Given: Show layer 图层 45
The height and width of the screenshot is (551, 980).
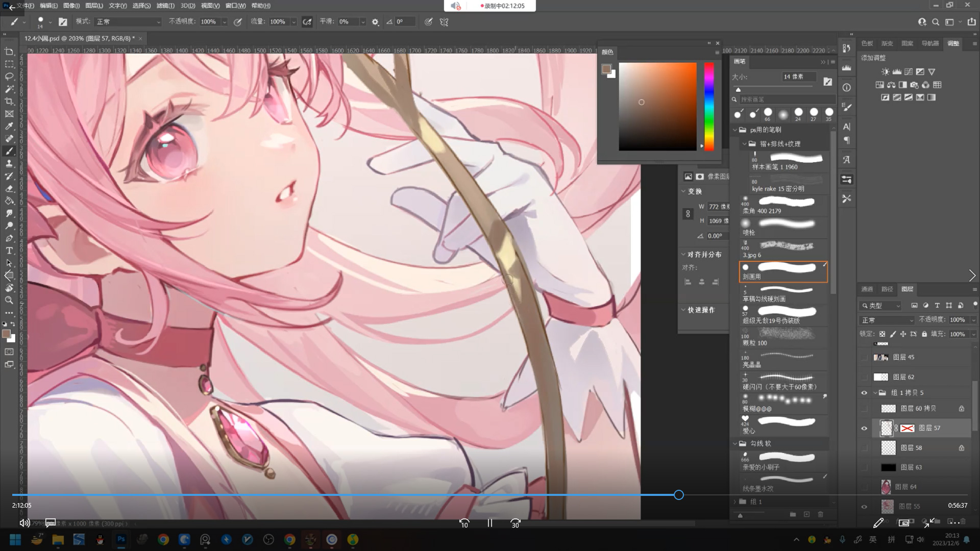Looking at the screenshot, I should 864,357.
